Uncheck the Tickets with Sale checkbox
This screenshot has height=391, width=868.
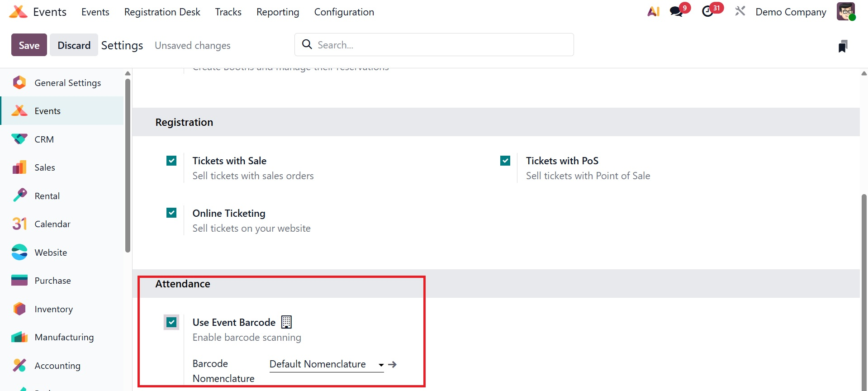click(171, 161)
